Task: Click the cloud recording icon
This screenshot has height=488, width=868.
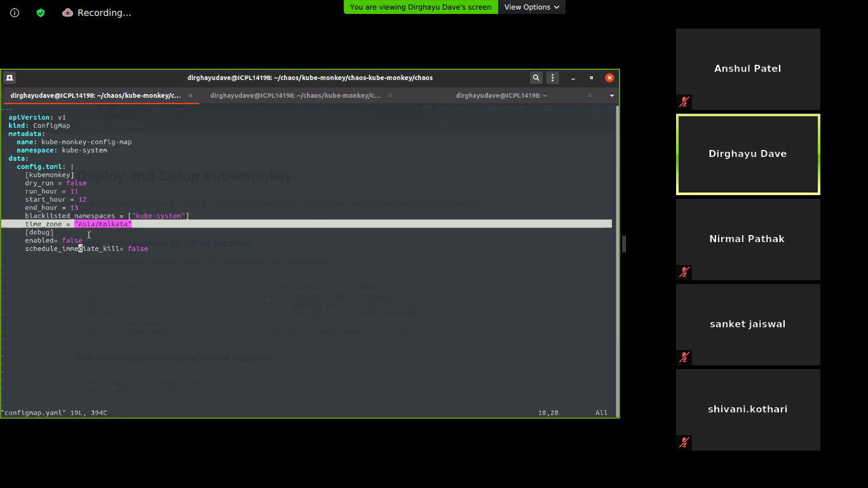Action: (x=67, y=13)
